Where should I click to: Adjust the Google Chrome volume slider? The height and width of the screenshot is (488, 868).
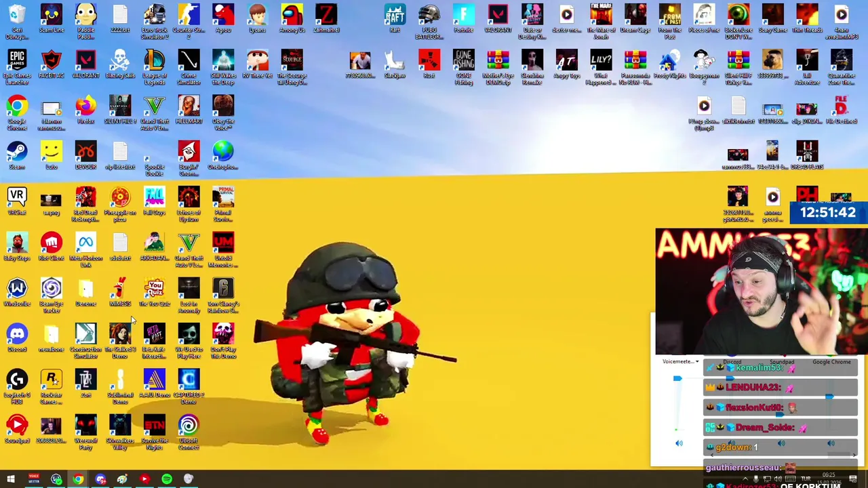(x=831, y=397)
